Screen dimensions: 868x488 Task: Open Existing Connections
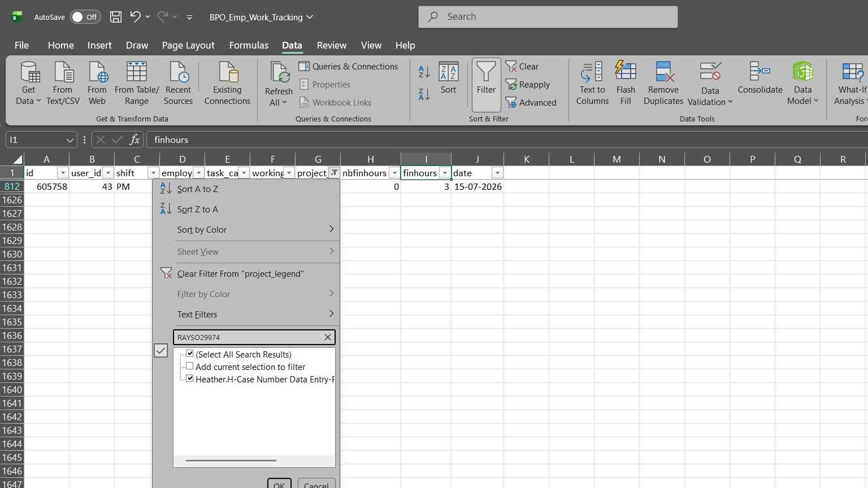click(227, 84)
